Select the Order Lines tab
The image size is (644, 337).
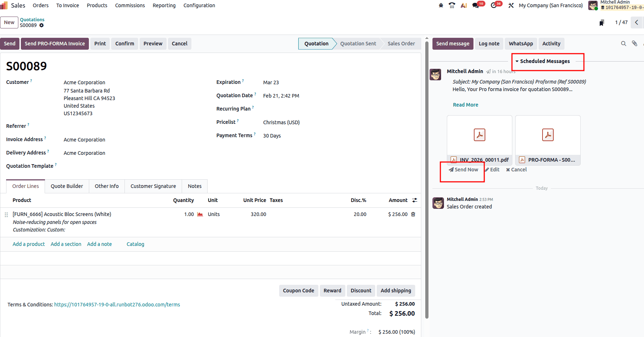tap(26, 186)
